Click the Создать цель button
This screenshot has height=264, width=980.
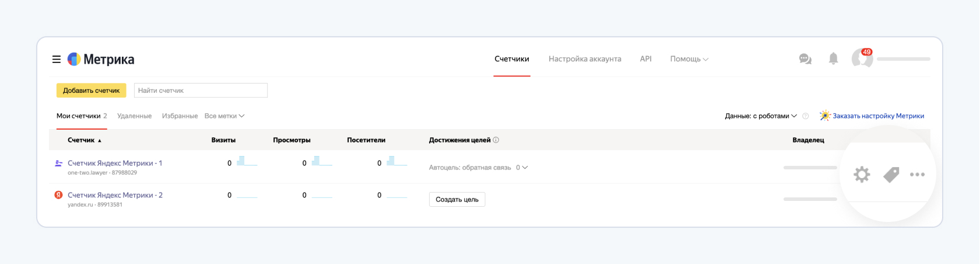[x=457, y=200]
